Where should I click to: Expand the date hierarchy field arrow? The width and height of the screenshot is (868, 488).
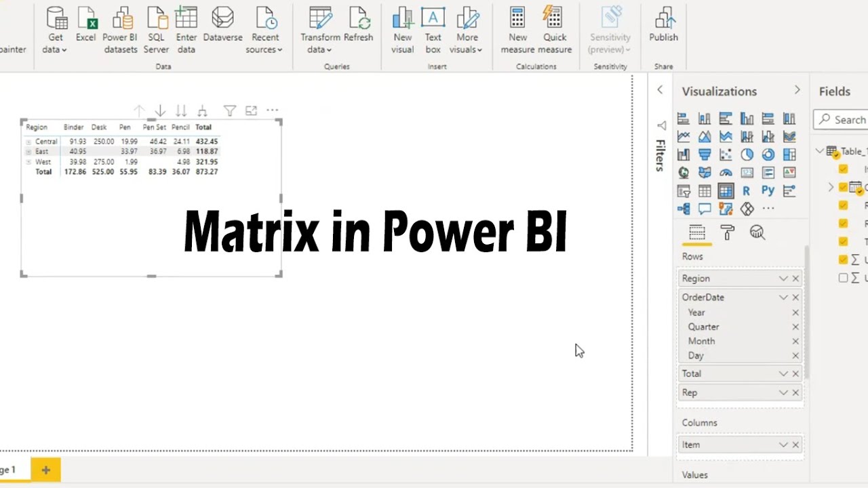[831, 187]
